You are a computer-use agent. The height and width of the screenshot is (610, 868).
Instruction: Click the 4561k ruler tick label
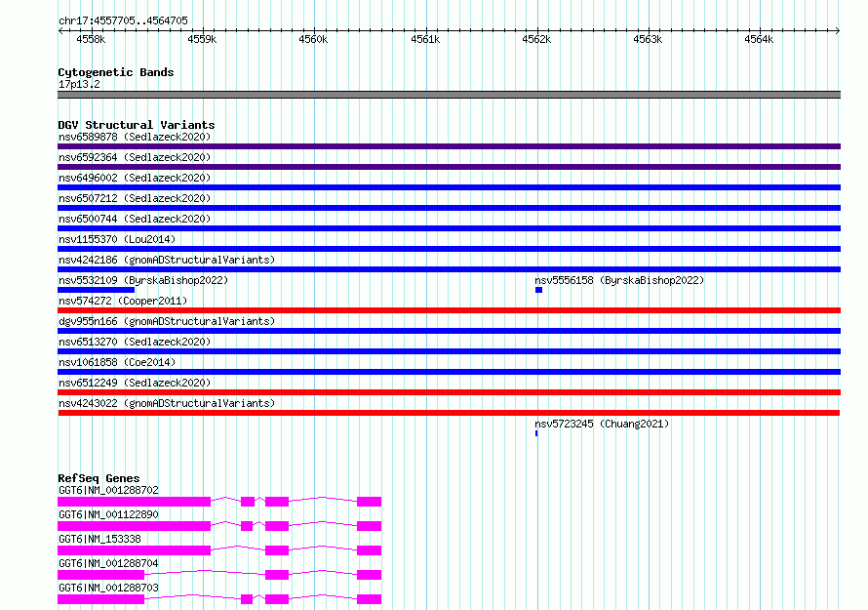tap(425, 39)
